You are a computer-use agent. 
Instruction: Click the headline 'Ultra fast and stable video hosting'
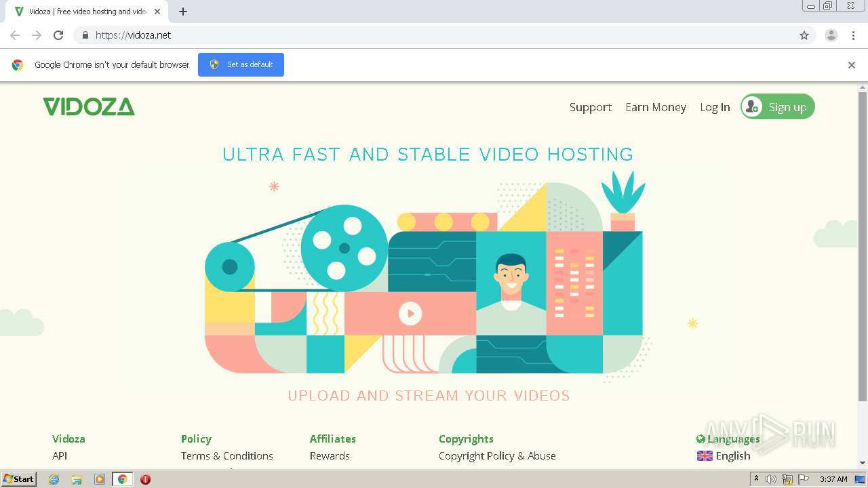click(x=428, y=155)
